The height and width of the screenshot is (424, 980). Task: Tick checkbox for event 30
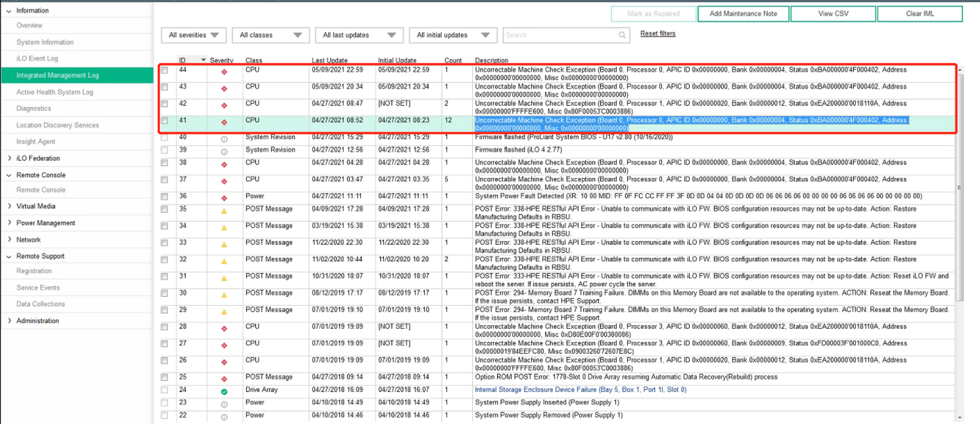point(165,293)
